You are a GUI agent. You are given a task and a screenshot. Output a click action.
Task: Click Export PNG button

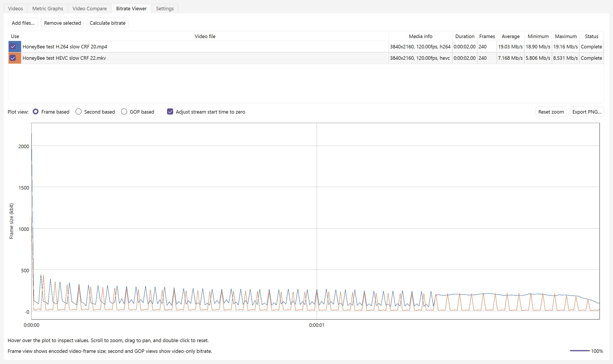click(x=587, y=112)
